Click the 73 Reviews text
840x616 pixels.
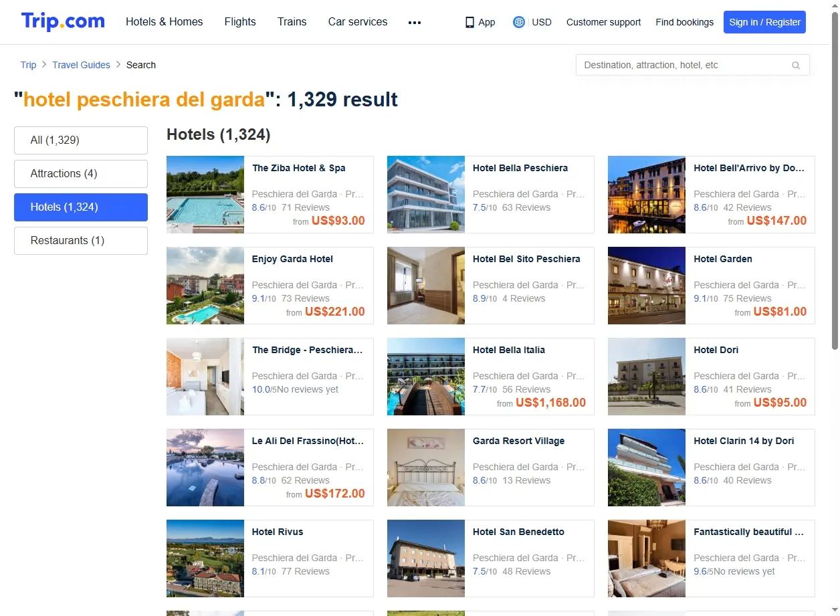[306, 298]
